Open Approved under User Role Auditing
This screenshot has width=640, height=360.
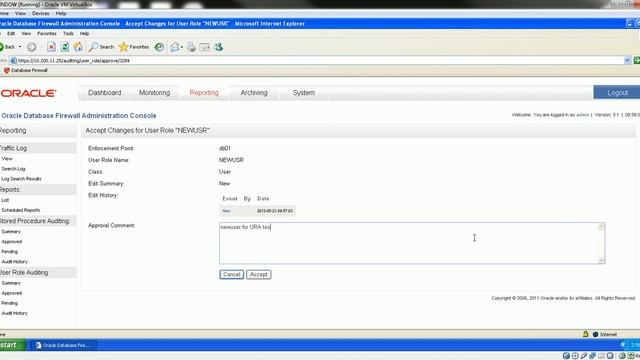[x=12, y=293]
